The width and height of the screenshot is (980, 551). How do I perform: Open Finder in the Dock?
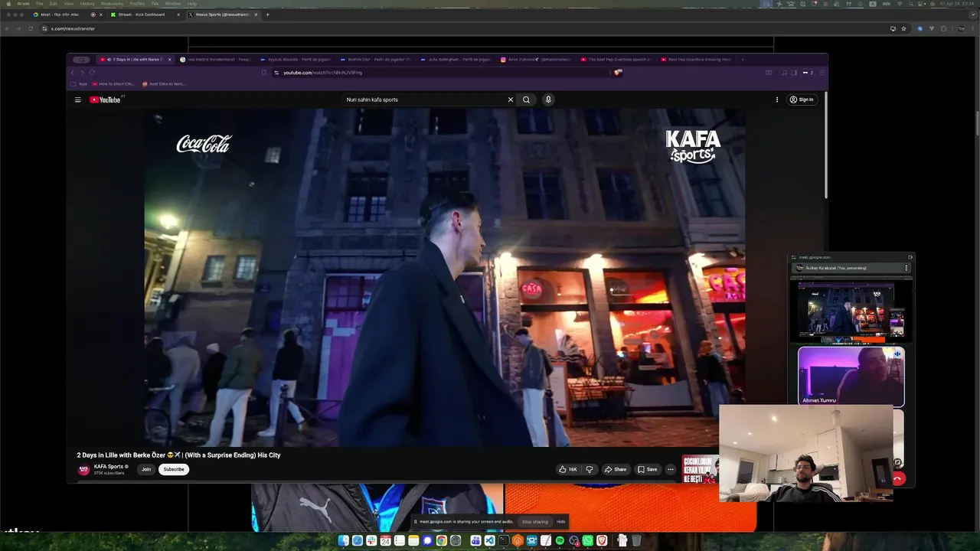point(343,541)
